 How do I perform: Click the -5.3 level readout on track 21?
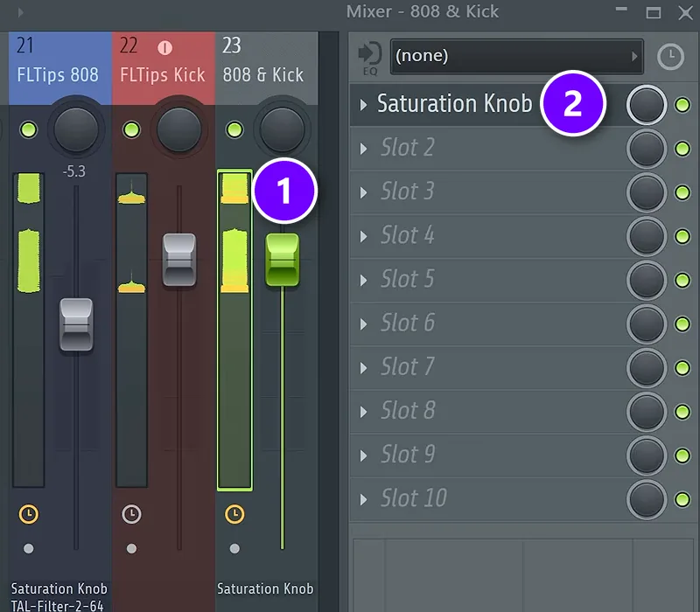[74, 171]
